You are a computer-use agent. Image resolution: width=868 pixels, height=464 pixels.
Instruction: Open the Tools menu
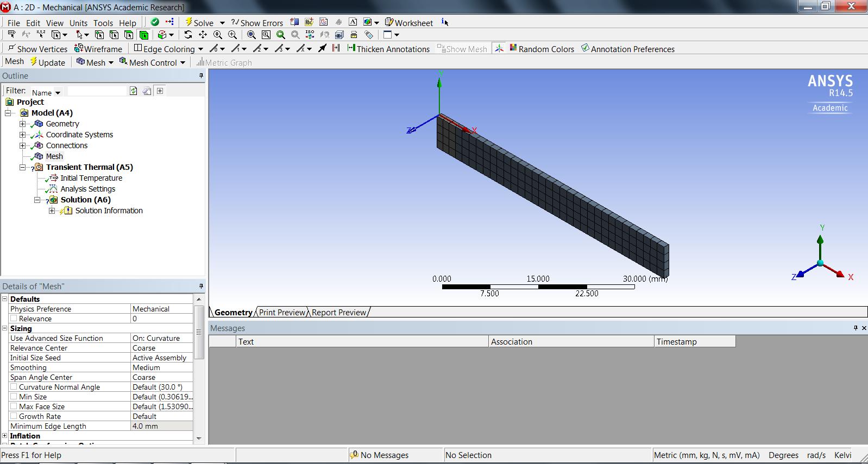[x=103, y=23]
